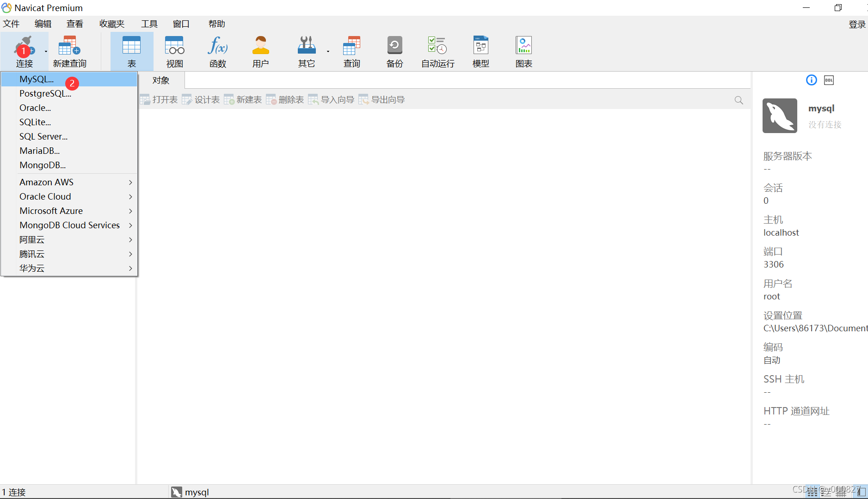868x499 pixels.
Task: Open the 视图 views toolbar icon
Action: click(175, 51)
